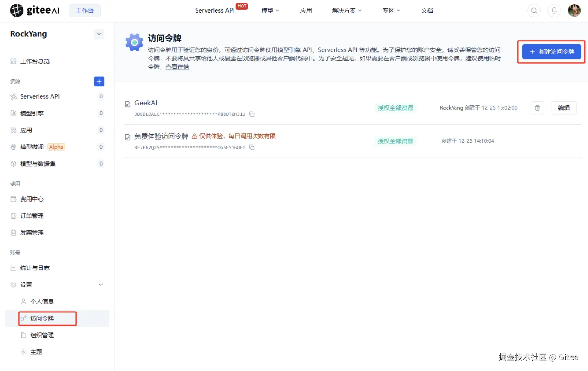Copy the 免费体验访问令牌 token string
588x371 pixels.
pyautogui.click(x=252, y=147)
